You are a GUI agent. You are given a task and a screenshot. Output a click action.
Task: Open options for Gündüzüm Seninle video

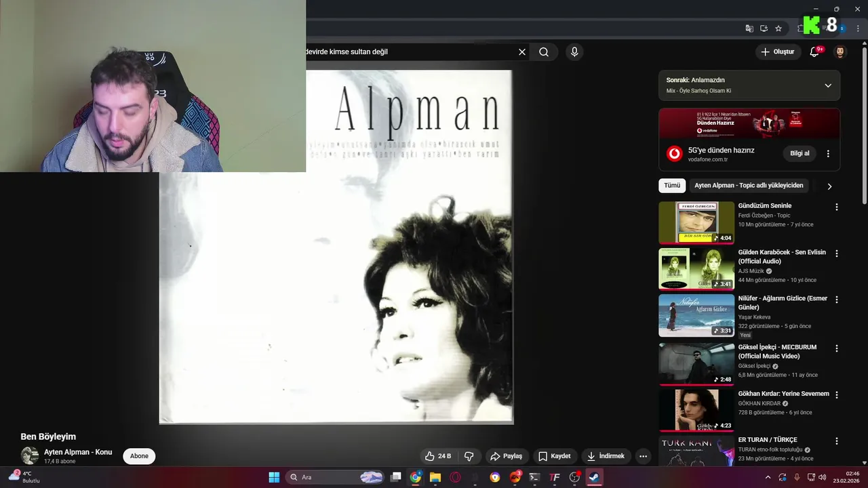(836, 207)
